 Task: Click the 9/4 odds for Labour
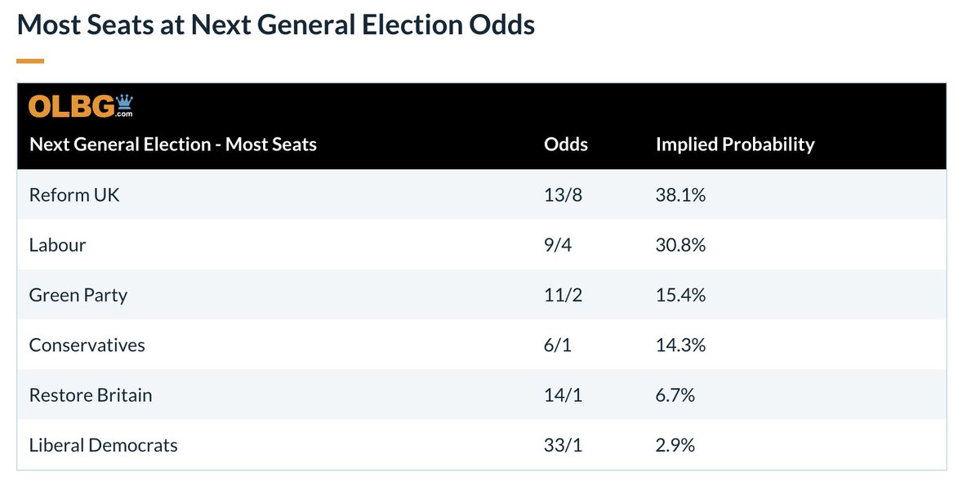point(558,245)
